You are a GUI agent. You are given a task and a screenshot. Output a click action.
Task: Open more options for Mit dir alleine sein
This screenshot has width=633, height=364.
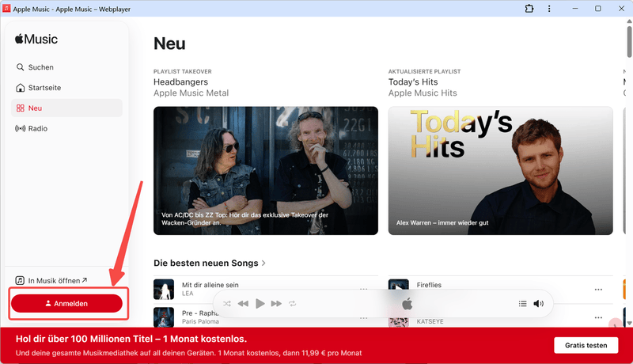[363, 289]
